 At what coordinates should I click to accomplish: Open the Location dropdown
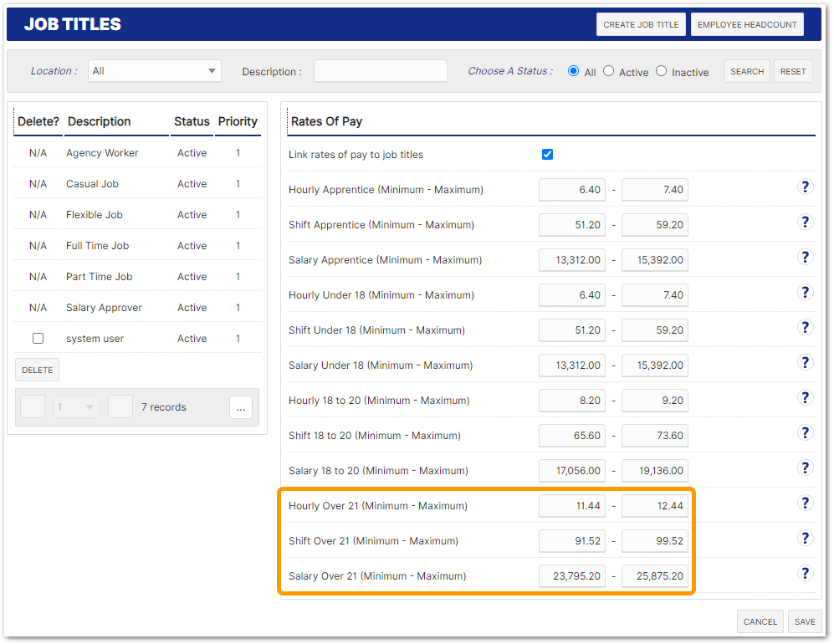point(154,71)
